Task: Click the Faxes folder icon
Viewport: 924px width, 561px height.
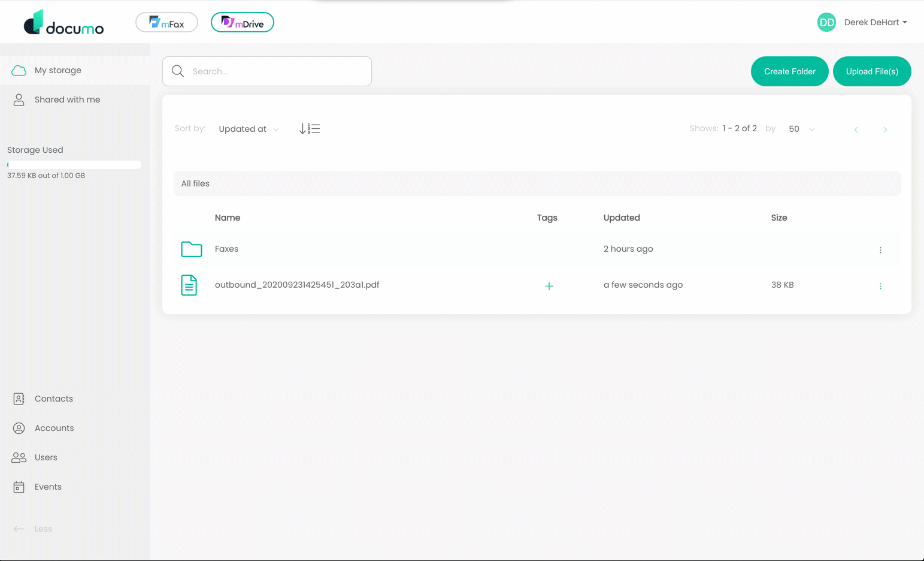Action: tap(192, 249)
